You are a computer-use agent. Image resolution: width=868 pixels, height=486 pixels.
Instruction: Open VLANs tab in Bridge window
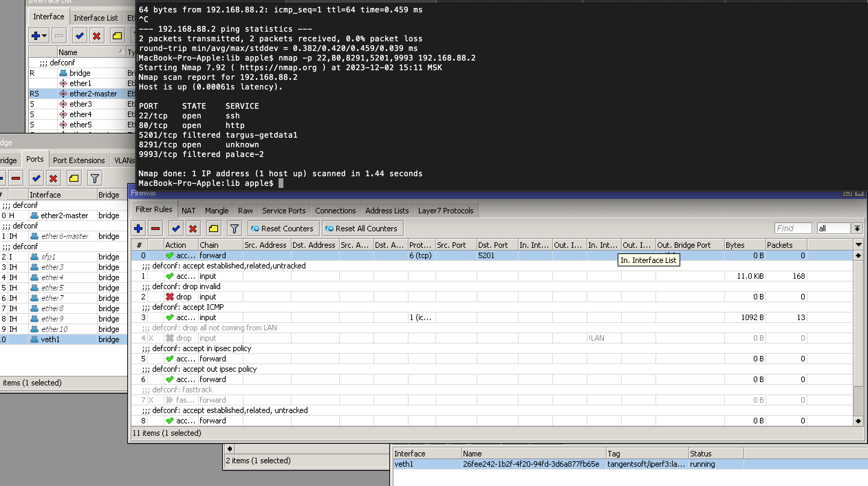point(124,160)
